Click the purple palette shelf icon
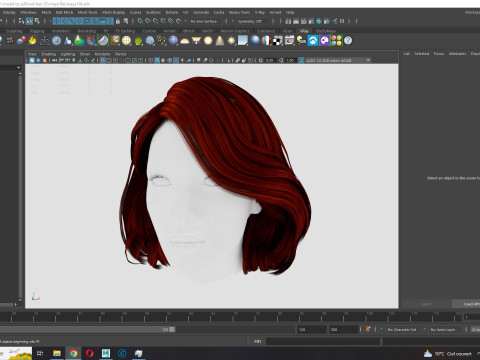Screen dimensions: 480x360 [x=325, y=41]
